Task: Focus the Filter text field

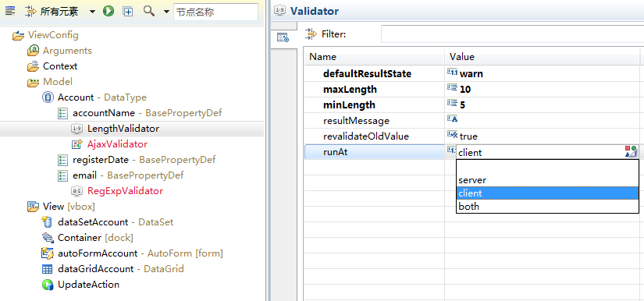Action: tap(512, 34)
